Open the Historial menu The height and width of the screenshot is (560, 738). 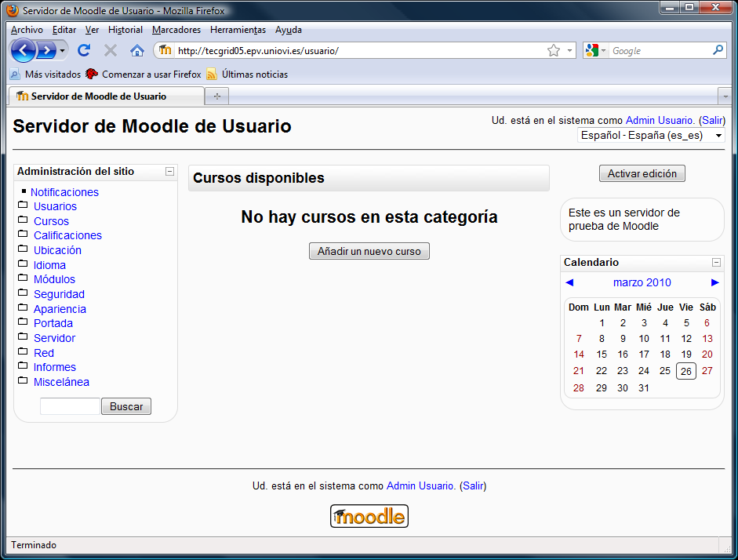125,30
